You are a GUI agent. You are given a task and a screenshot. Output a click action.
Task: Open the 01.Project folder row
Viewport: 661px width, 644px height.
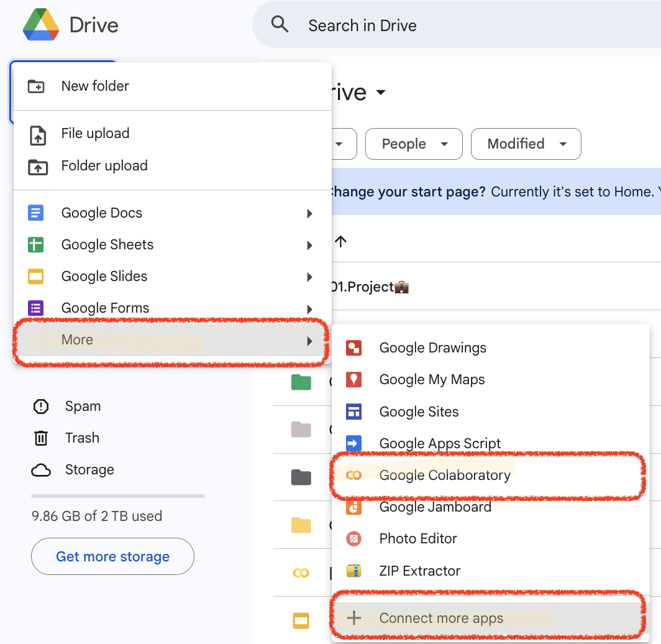pyautogui.click(x=496, y=287)
